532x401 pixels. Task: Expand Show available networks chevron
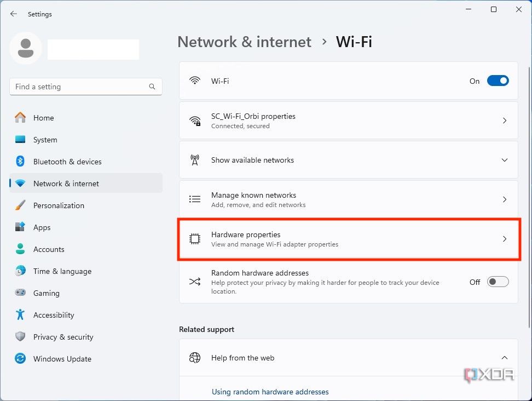point(505,160)
